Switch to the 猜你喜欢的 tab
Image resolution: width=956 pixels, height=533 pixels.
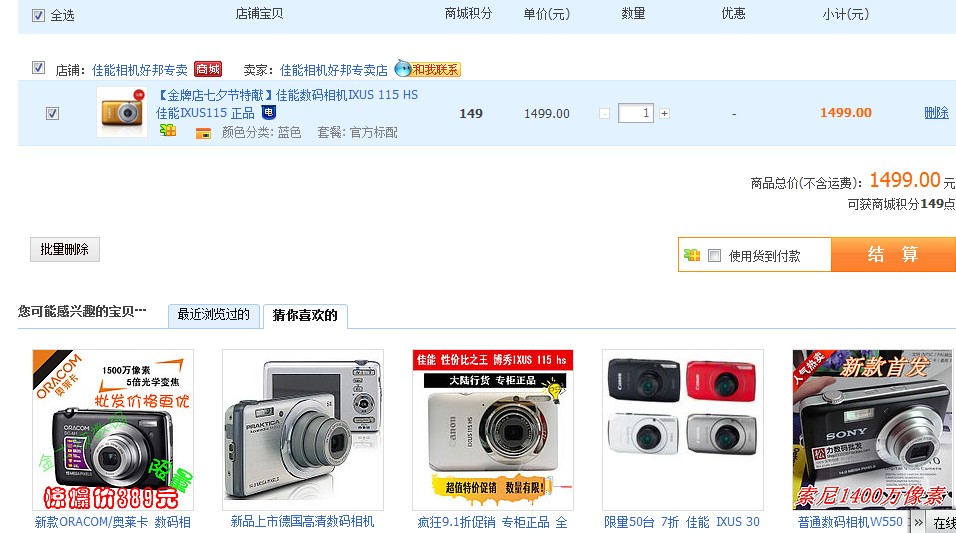tap(305, 315)
